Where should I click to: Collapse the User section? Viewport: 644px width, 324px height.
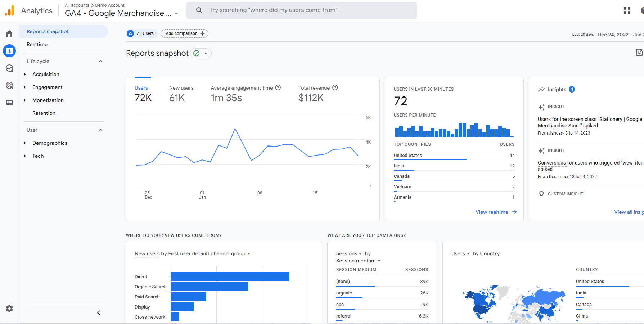100,130
